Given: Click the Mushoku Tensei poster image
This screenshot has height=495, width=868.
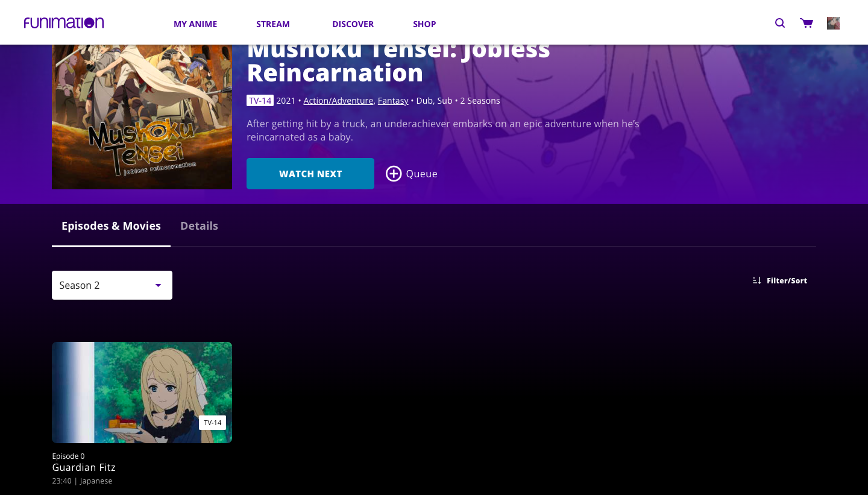Looking at the screenshot, I should coord(142,117).
